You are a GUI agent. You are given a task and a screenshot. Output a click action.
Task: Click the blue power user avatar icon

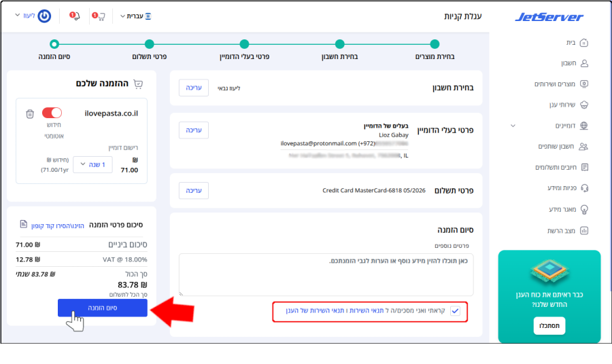tap(44, 16)
